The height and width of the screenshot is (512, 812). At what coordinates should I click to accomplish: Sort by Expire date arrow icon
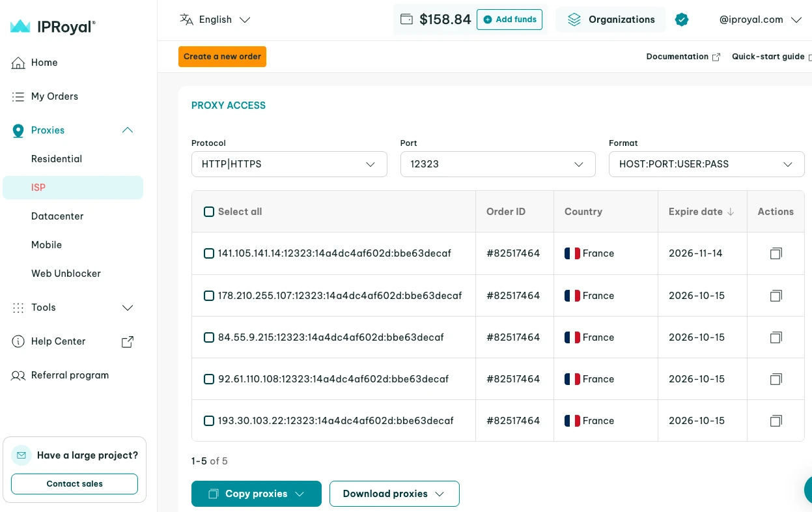click(x=731, y=212)
